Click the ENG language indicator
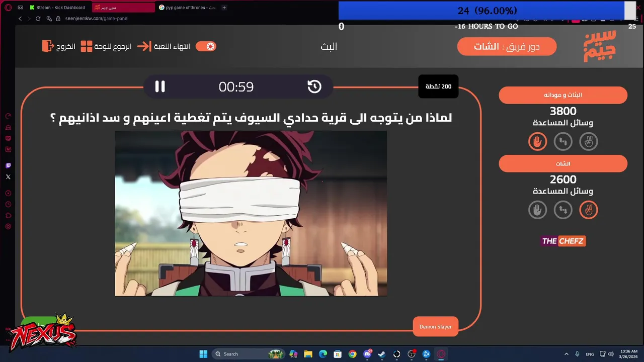644x362 pixels. [590, 354]
